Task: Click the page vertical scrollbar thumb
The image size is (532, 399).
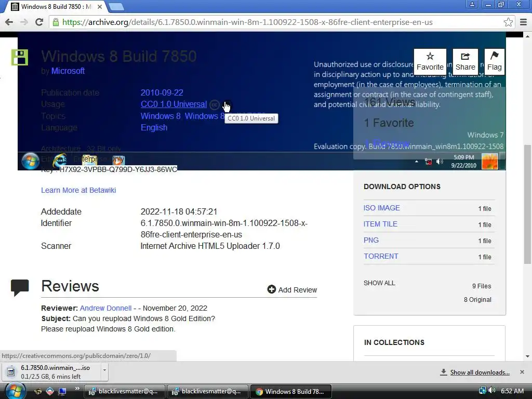Action: (527, 204)
